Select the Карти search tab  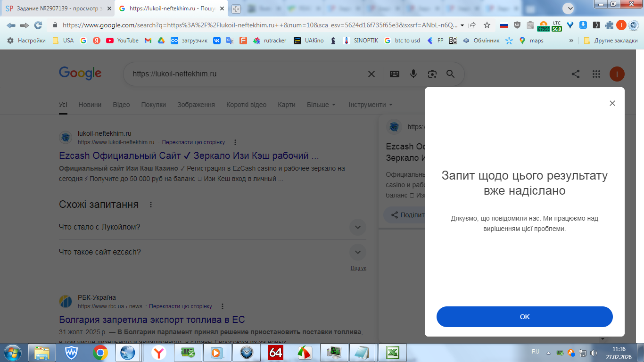coord(287,105)
